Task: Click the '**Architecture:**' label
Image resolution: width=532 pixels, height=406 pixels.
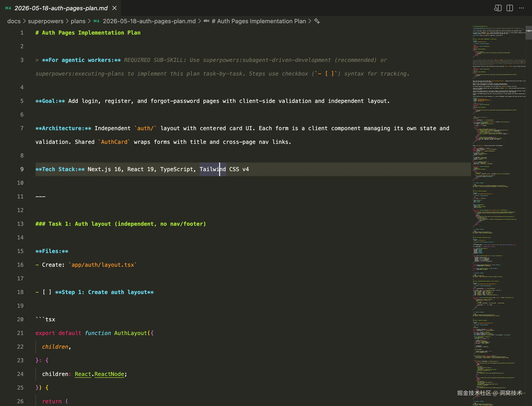Action: point(63,128)
